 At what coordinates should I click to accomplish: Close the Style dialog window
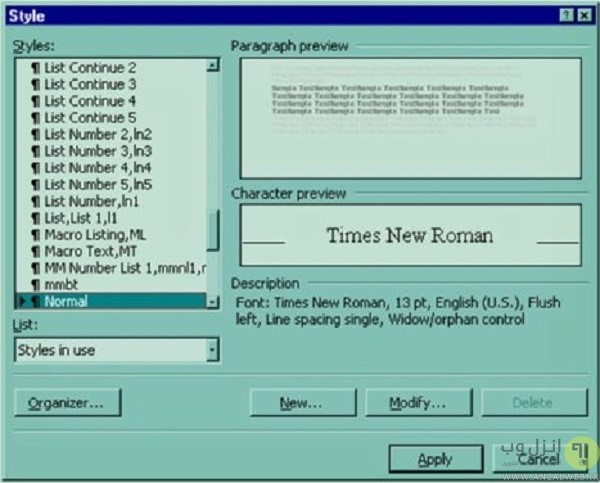(x=584, y=15)
